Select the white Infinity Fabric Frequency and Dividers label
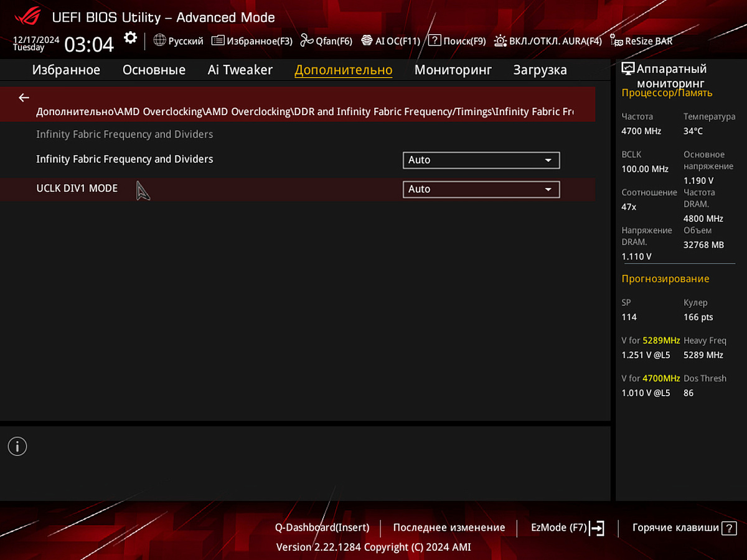 point(125,159)
